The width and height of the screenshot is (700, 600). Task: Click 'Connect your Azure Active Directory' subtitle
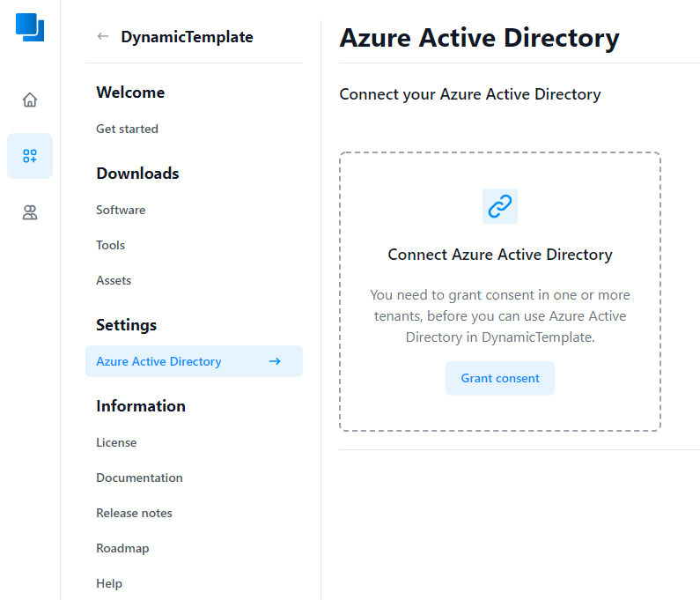click(470, 94)
